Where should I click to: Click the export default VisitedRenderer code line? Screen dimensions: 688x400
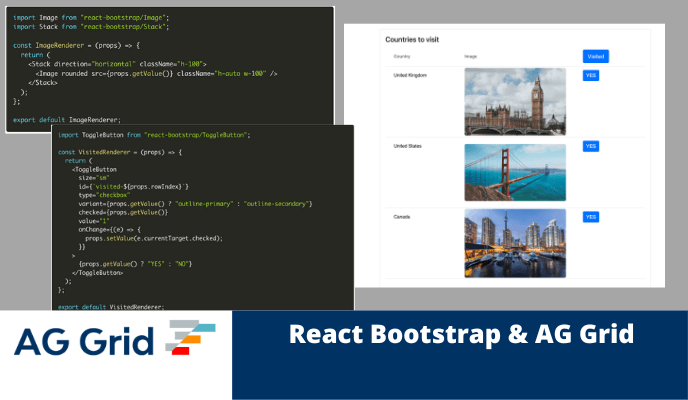(x=111, y=306)
